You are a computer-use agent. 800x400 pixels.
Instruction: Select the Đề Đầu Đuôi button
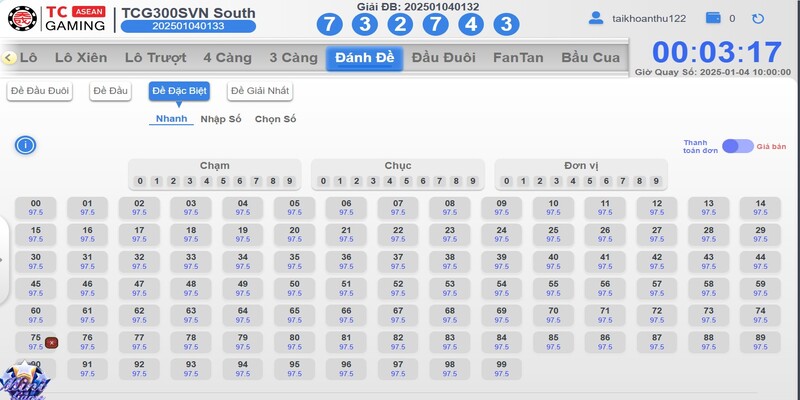(x=40, y=91)
